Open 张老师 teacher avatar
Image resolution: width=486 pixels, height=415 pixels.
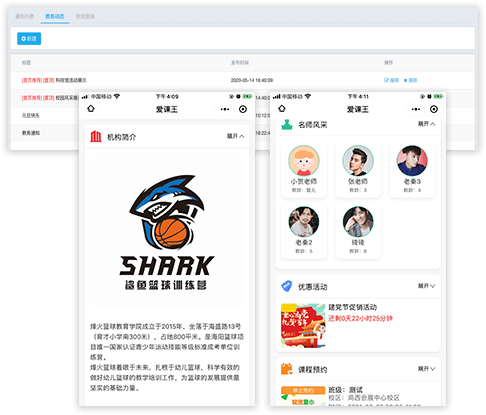(358, 160)
